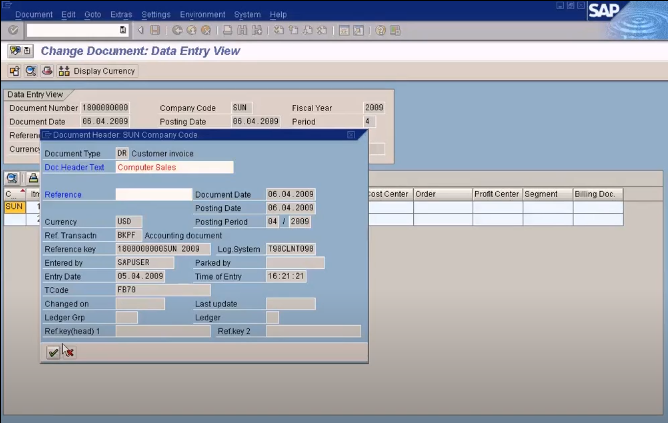The height and width of the screenshot is (423, 668).
Task: Click the Other Document icon in the application toolbar
Action: [15, 71]
